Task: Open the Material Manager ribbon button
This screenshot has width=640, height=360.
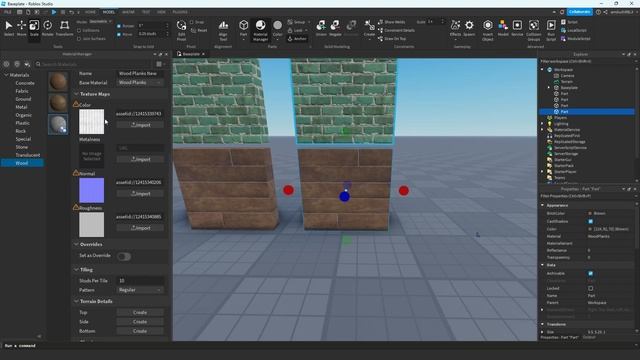Action: [x=260, y=30]
